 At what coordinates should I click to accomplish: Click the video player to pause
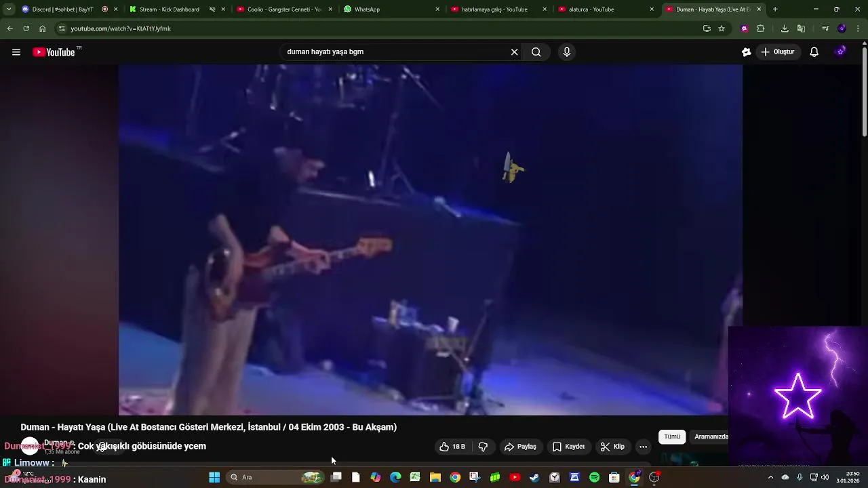(431, 240)
